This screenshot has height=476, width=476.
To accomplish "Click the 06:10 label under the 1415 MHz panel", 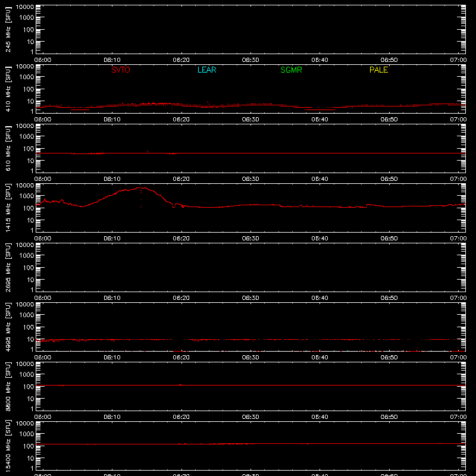I will pos(112,239).
